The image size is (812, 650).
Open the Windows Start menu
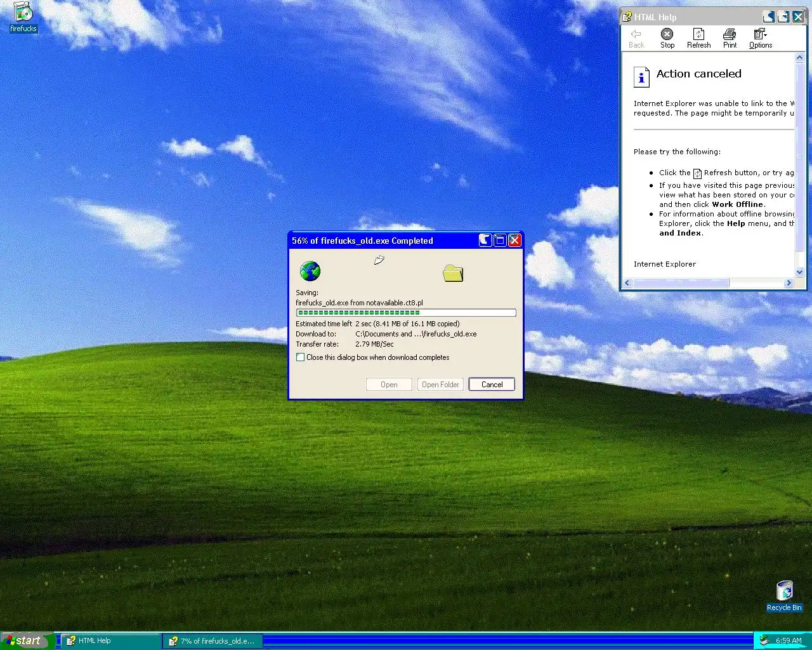pos(27,640)
